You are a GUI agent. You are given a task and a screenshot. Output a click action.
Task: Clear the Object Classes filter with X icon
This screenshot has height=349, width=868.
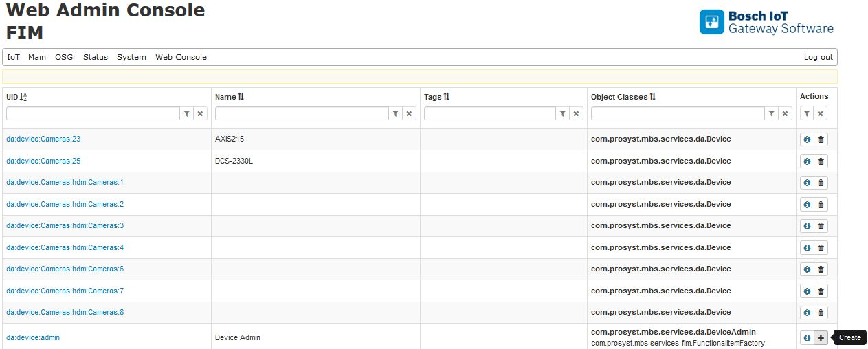[786, 113]
